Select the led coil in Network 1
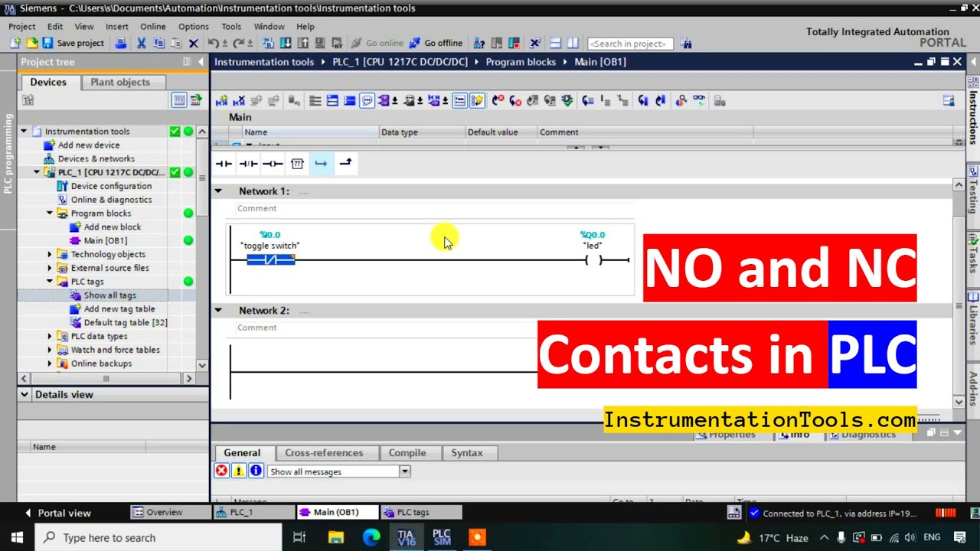980x551 pixels. 593,260
